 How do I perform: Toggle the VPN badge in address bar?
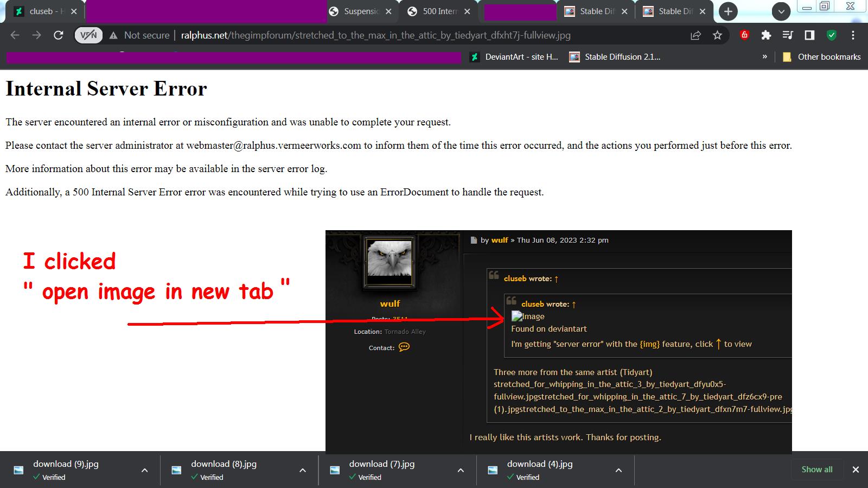(x=88, y=35)
